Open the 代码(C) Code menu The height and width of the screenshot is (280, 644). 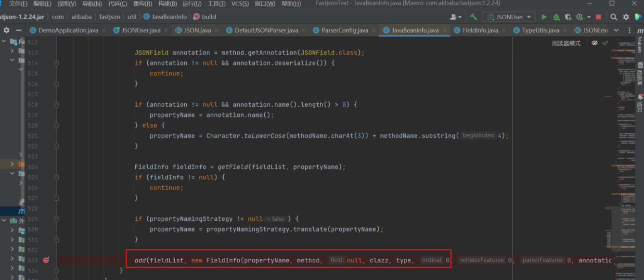[118, 4]
